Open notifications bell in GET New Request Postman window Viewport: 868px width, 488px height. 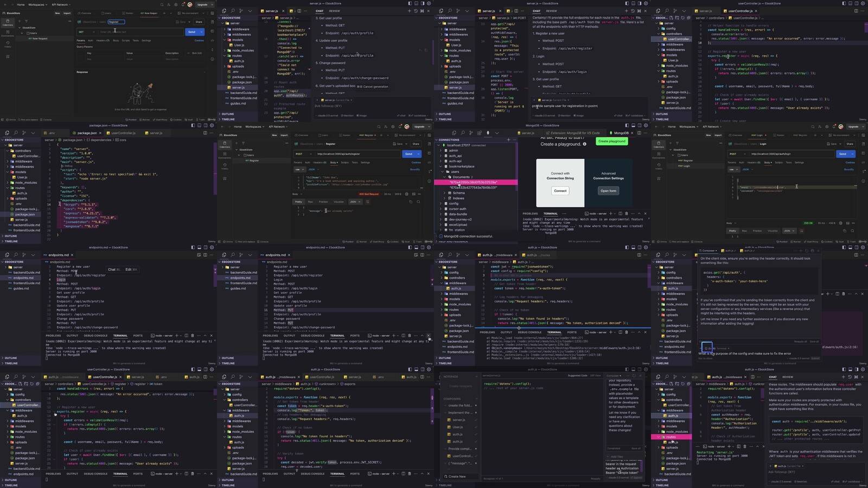[183, 4]
